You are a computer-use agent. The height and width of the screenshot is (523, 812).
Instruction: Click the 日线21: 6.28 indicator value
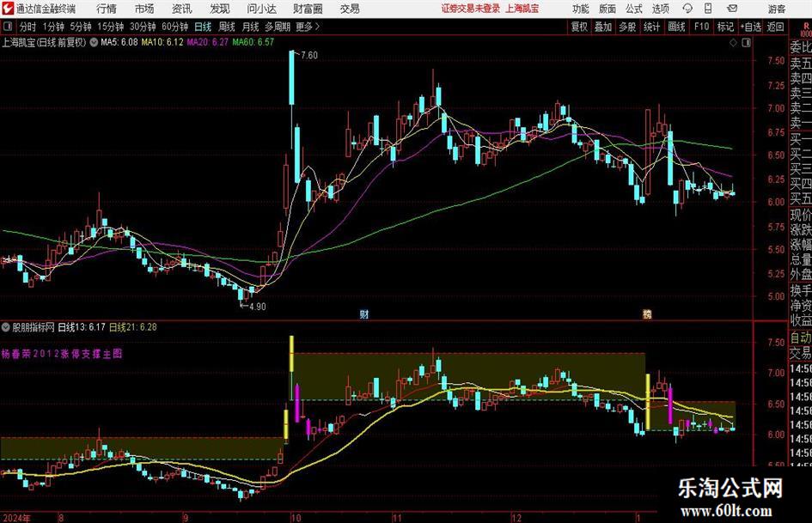[x=133, y=327]
